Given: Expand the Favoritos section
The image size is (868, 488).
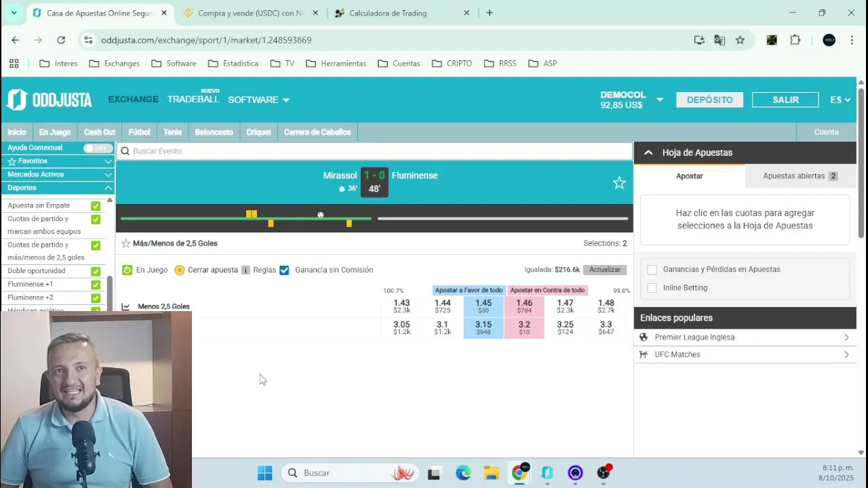Looking at the screenshot, I should pyautogui.click(x=108, y=161).
